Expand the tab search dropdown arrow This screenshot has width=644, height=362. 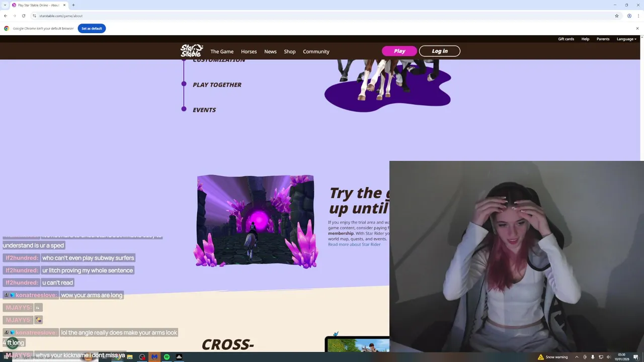[5, 5]
